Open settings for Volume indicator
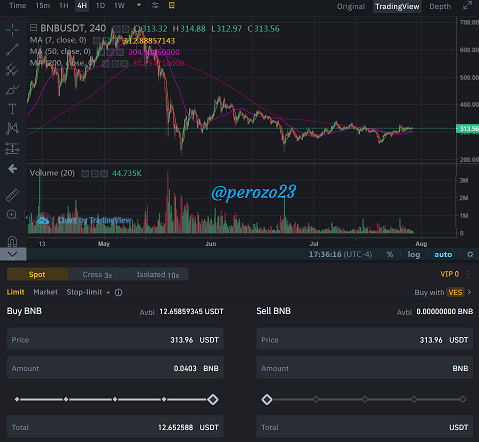 [x=95, y=174]
